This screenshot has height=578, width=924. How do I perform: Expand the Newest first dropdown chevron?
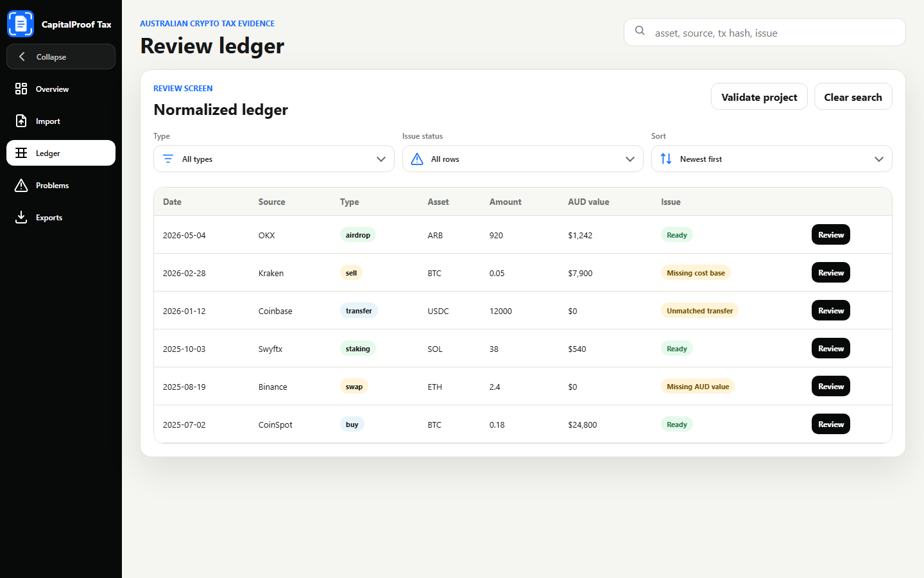(x=879, y=159)
